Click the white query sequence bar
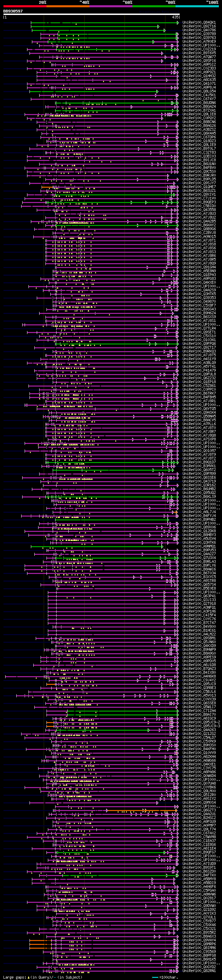This screenshot has width=222, height=980. pos(91,15)
